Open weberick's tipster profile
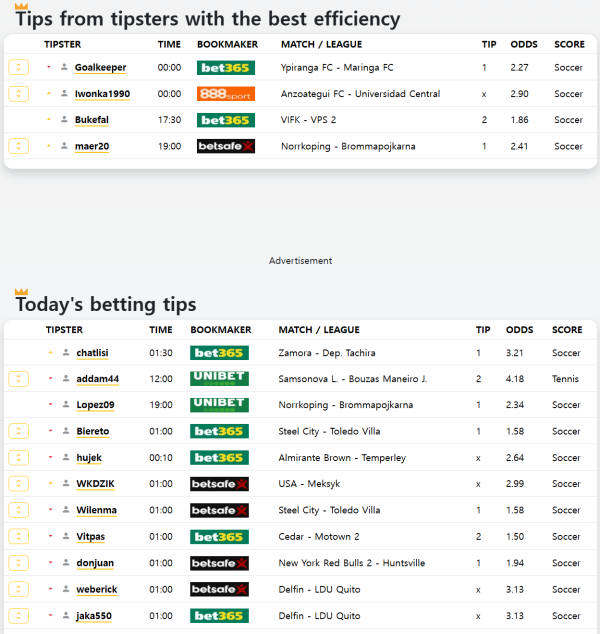Screen dimensions: 600x634 [97, 590]
